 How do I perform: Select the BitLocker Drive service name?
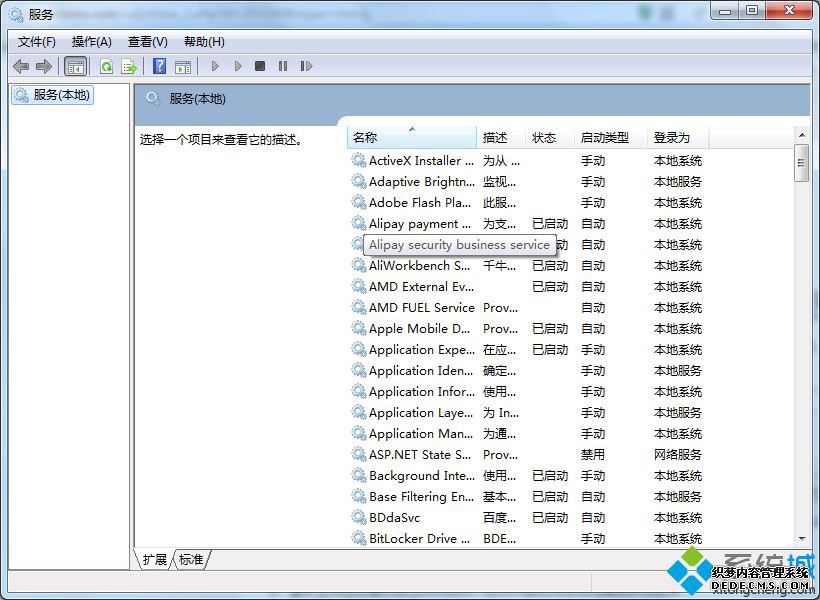[419, 538]
